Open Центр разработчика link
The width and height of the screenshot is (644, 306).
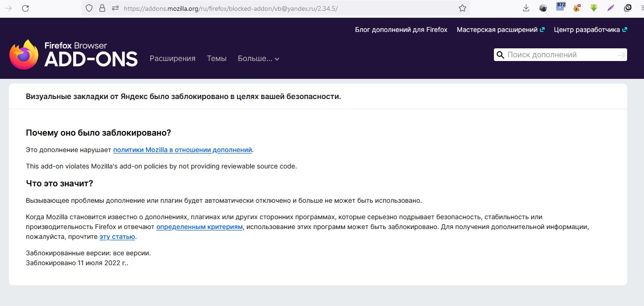(x=591, y=30)
